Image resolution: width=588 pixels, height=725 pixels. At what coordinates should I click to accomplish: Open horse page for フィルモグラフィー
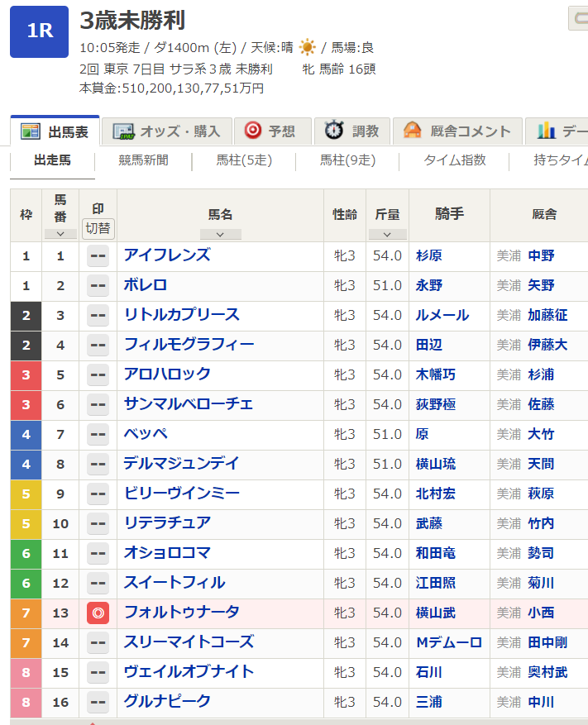189,345
